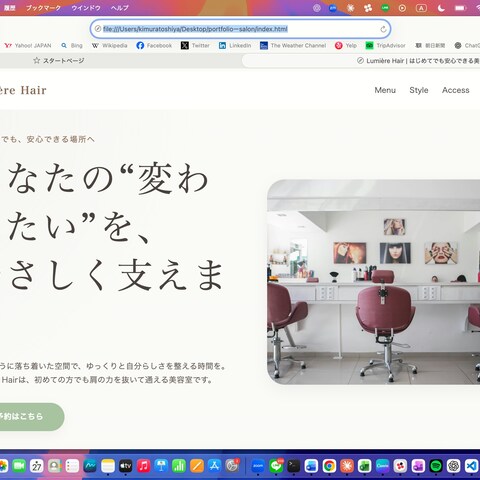Image resolution: width=480 pixels, height=480 pixels.
Task: Open Notes from the Dock
Action: [108, 466]
